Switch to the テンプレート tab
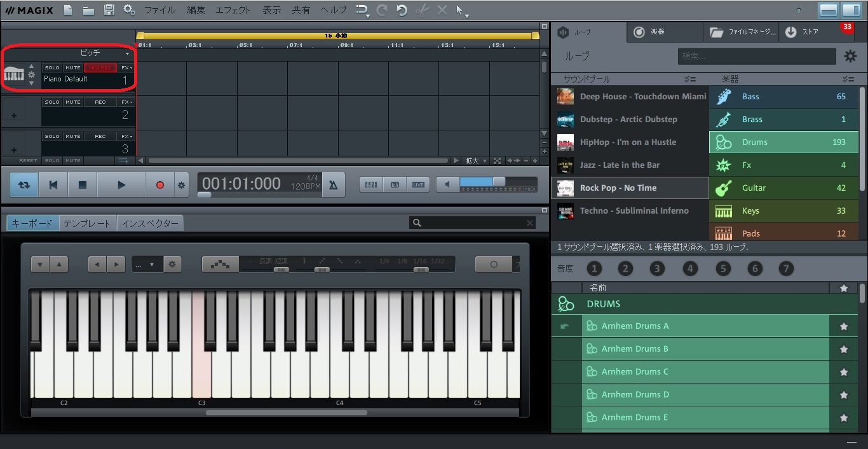 pyautogui.click(x=87, y=223)
